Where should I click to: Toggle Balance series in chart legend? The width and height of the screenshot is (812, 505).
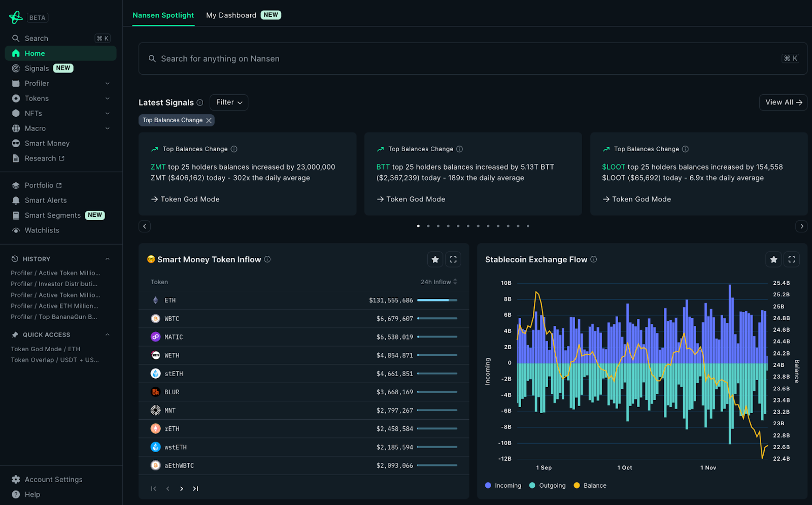590,486
